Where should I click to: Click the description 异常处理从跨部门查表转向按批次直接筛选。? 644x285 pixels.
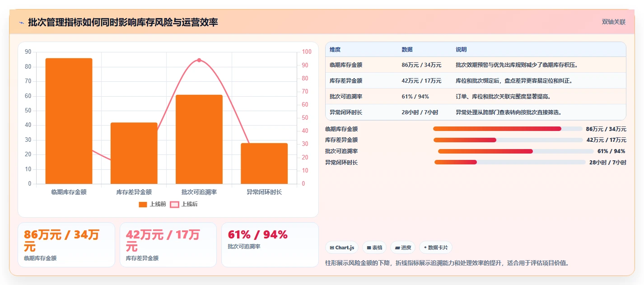(509, 112)
